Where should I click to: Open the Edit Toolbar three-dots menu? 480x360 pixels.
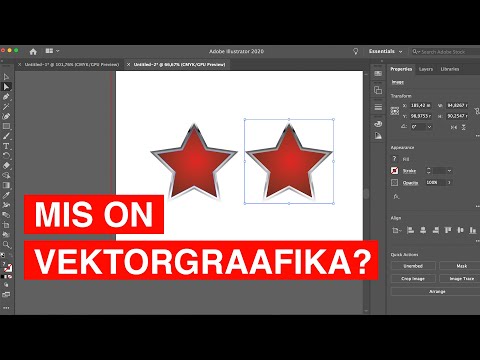coord(6,308)
